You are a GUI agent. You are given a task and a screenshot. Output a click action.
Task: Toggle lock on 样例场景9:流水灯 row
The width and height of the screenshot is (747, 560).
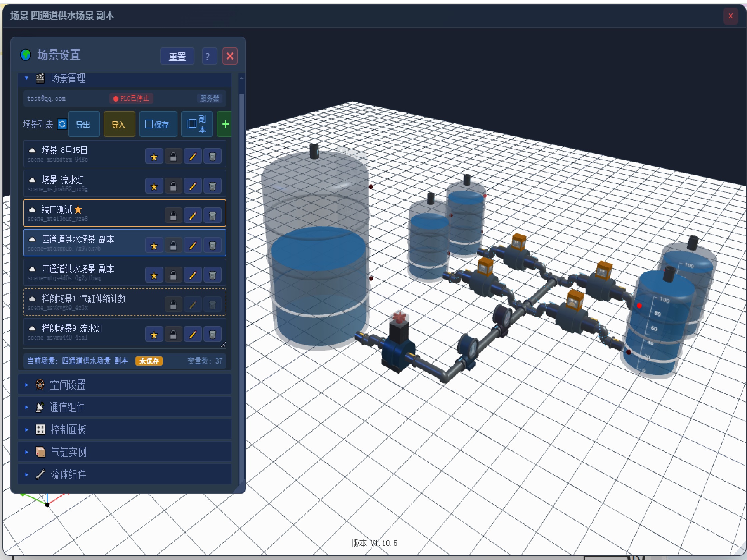click(173, 335)
